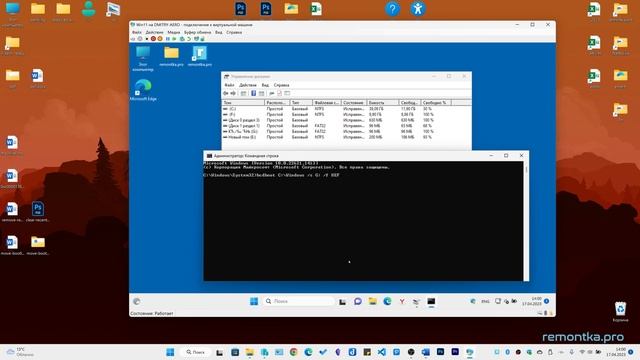Click the orange Save VM state icon
640x360 pixels.
pyautogui.click(x=160, y=39)
